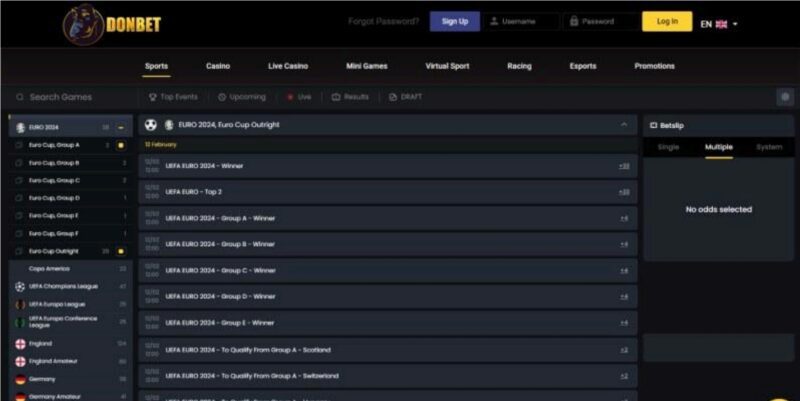Click the Results filter icon
The height and width of the screenshot is (401, 800).
pyautogui.click(x=335, y=97)
